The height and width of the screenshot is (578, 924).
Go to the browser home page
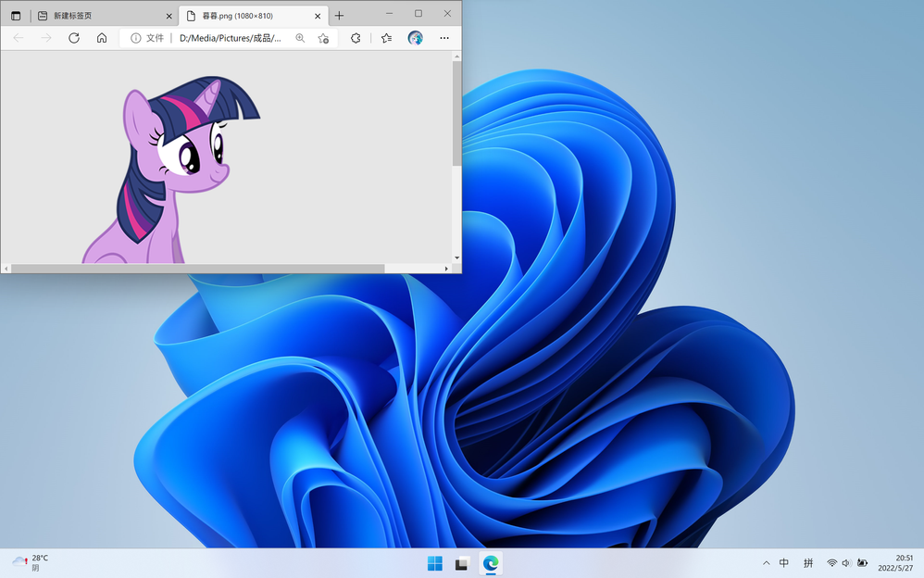tap(101, 38)
